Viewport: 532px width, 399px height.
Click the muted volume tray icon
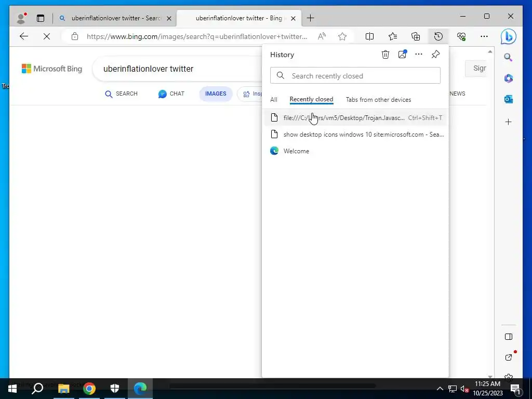coord(464,389)
